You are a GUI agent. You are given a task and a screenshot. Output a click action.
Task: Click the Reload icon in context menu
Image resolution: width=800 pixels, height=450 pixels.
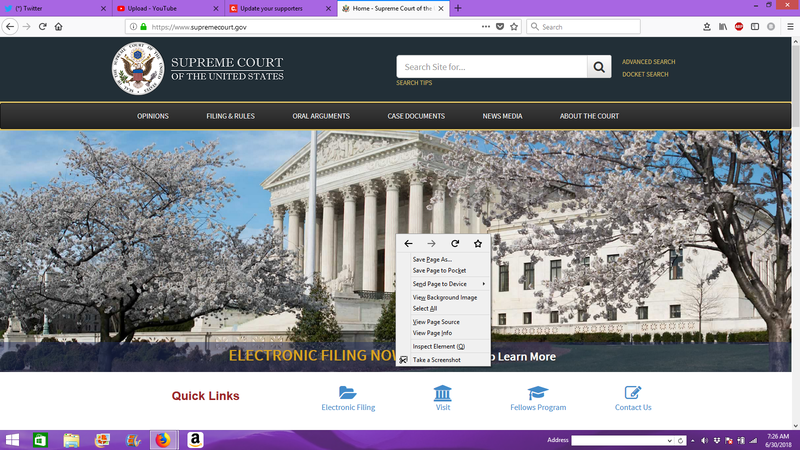[455, 243]
